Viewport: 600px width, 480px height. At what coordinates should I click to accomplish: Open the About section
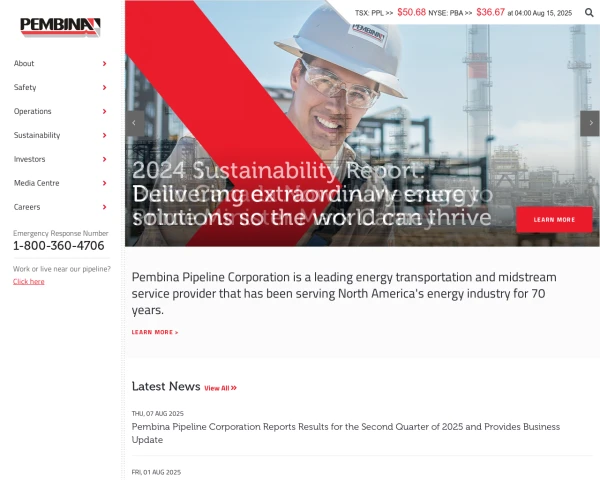coord(24,64)
